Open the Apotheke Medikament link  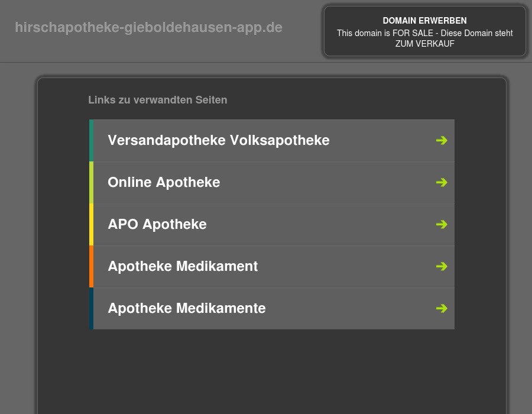tap(183, 266)
